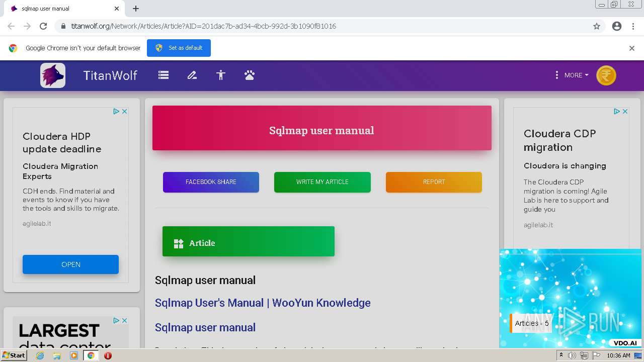The image size is (644, 362).
Task: Click the browser forward arrow
Action: click(x=27, y=26)
